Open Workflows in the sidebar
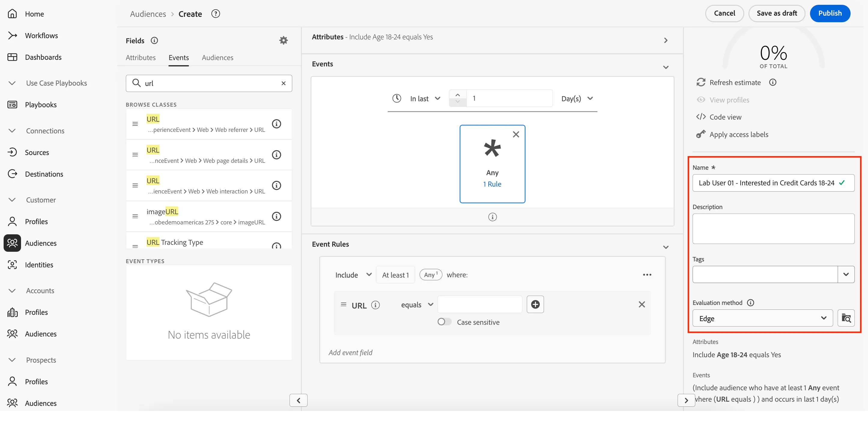 (x=33, y=35)
